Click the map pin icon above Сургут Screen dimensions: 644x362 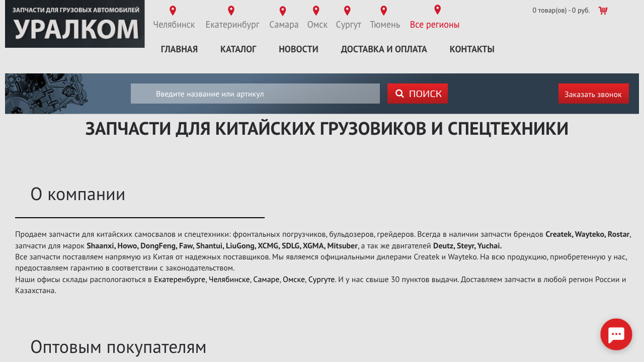[x=347, y=11]
